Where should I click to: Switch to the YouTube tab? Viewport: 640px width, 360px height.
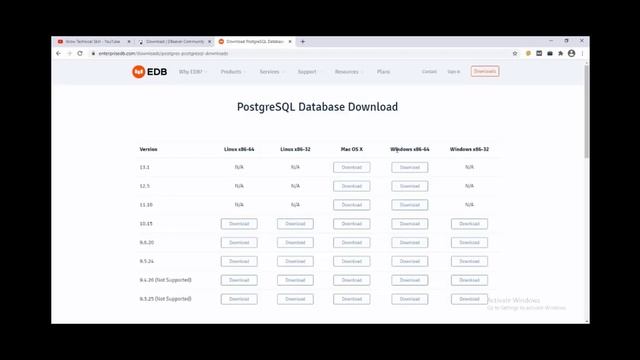(x=93, y=42)
